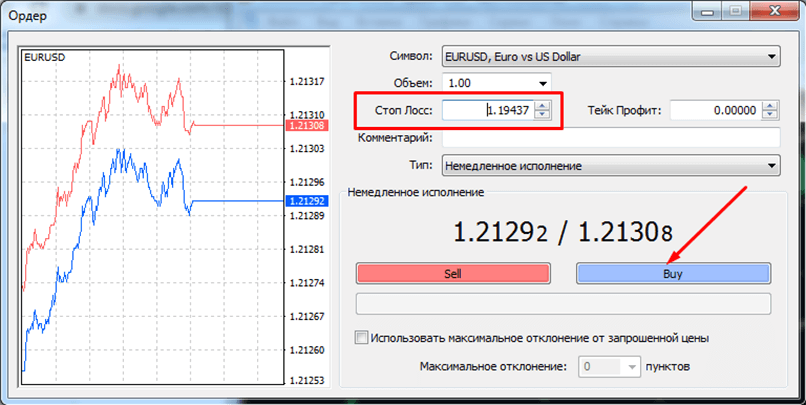Viewport: 806px width, 405px height.
Task: Click the Buy button
Action: (x=673, y=273)
